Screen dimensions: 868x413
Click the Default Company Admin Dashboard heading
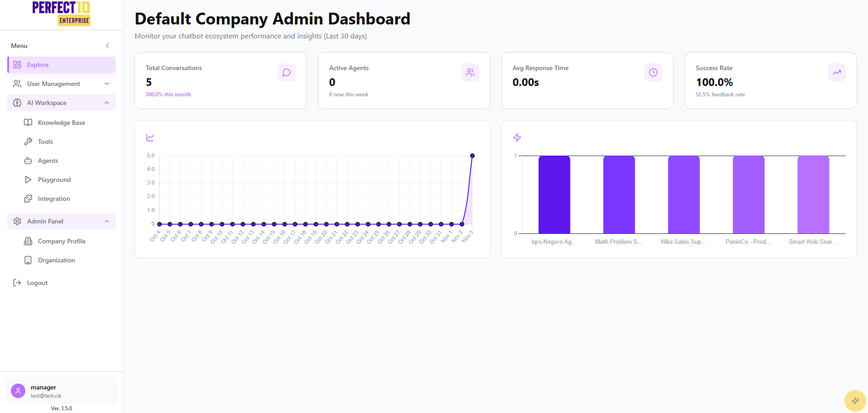coord(273,19)
